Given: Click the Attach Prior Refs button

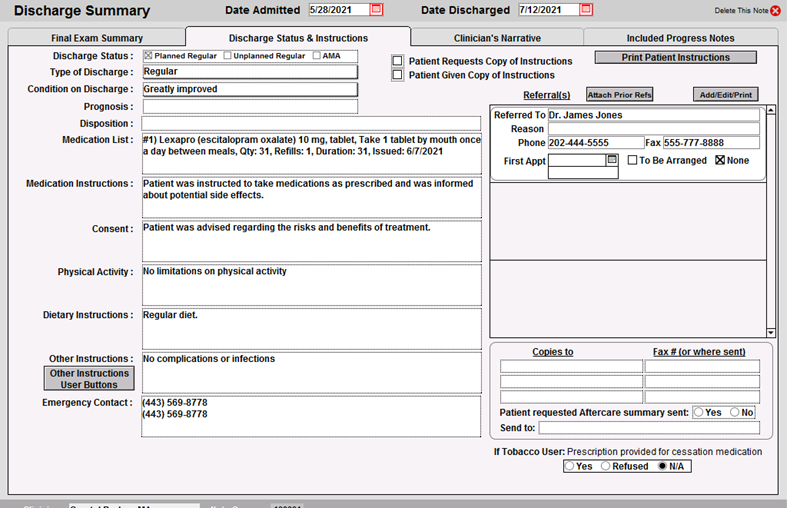Looking at the screenshot, I should click(x=619, y=95).
